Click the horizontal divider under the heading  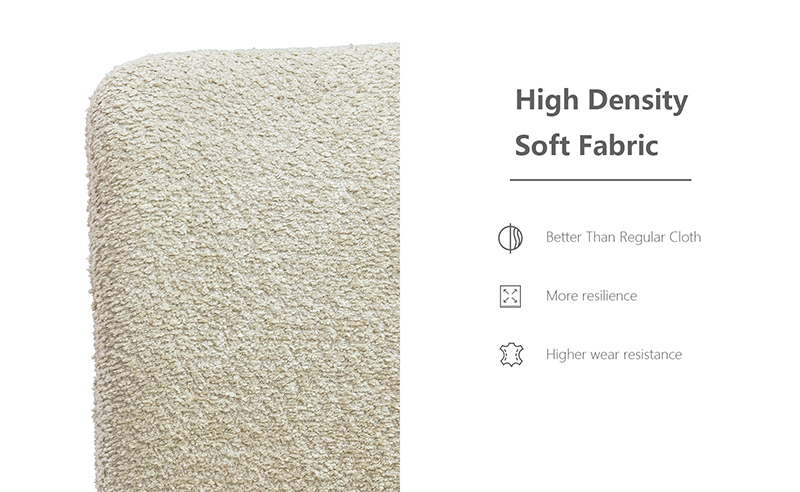coord(601,180)
